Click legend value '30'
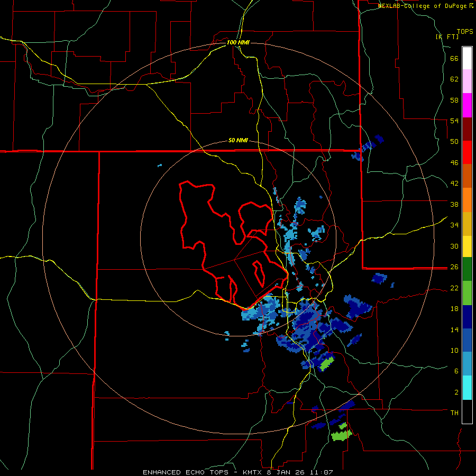The height and width of the screenshot is (476, 476). (x=454, y=246)
